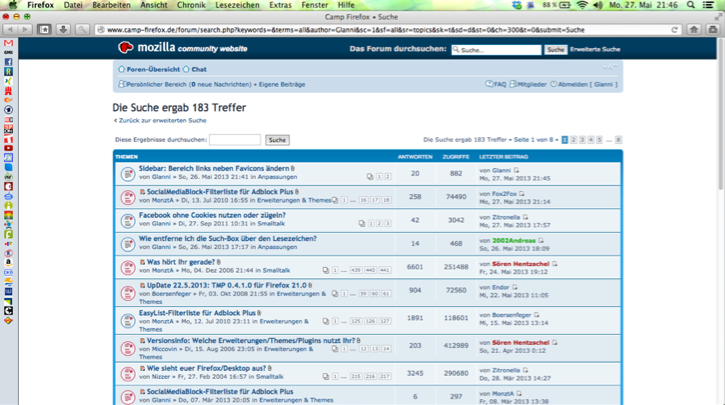The width and height of the screenshot is (725, 405).
Task: Open the Extras menu
Action: coord(280,5)
